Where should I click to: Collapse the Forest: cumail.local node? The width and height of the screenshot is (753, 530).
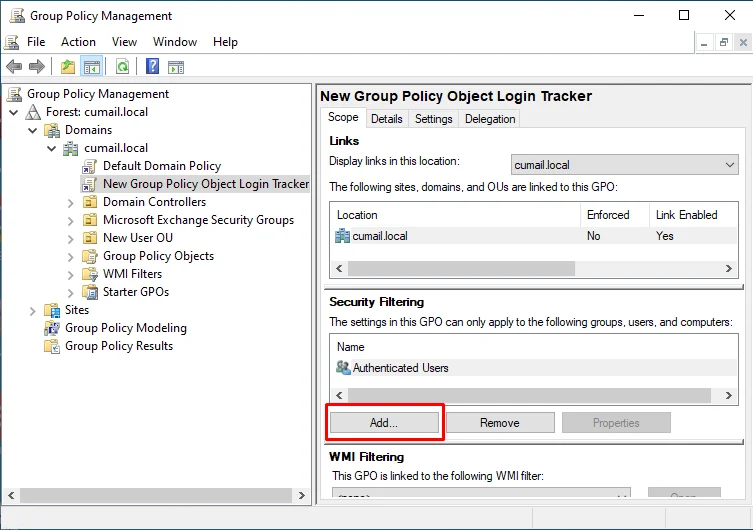pyautogui.click(x=13, y=112)
